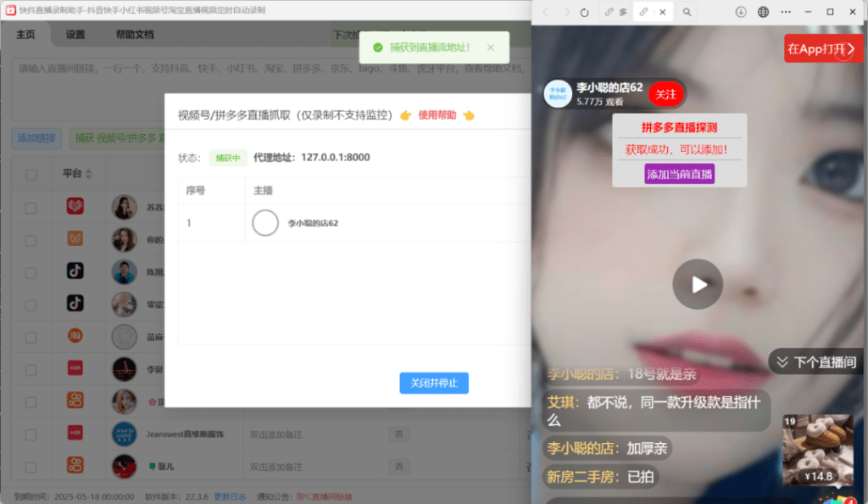
Task: Click 双击添加备注 cell in Jeanswest row
Action: click(x=275, y=434)
